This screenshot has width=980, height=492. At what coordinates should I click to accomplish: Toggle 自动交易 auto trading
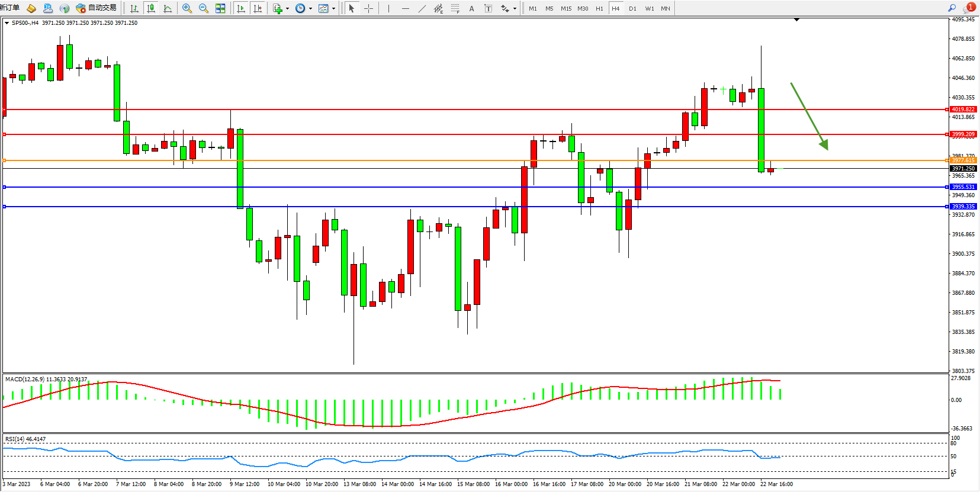pos(96,8)
